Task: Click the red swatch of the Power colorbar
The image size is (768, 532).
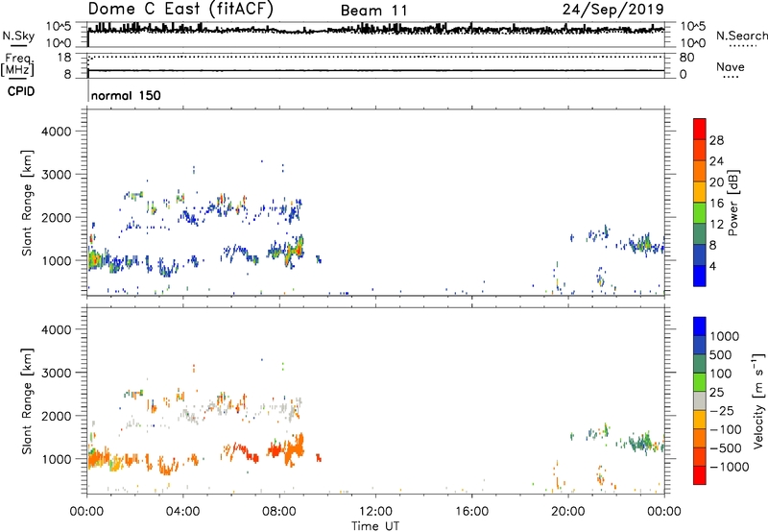Action: coord(700,129)
